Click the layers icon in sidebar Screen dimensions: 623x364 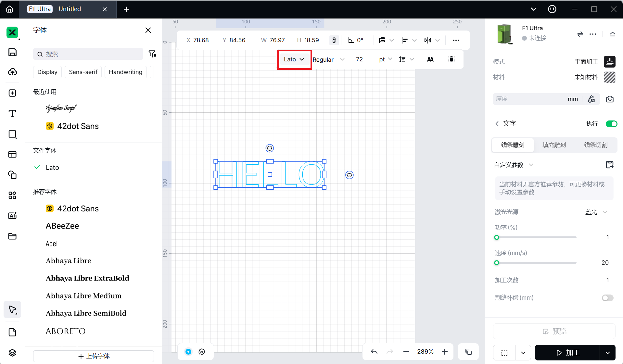tap(12, 353)
